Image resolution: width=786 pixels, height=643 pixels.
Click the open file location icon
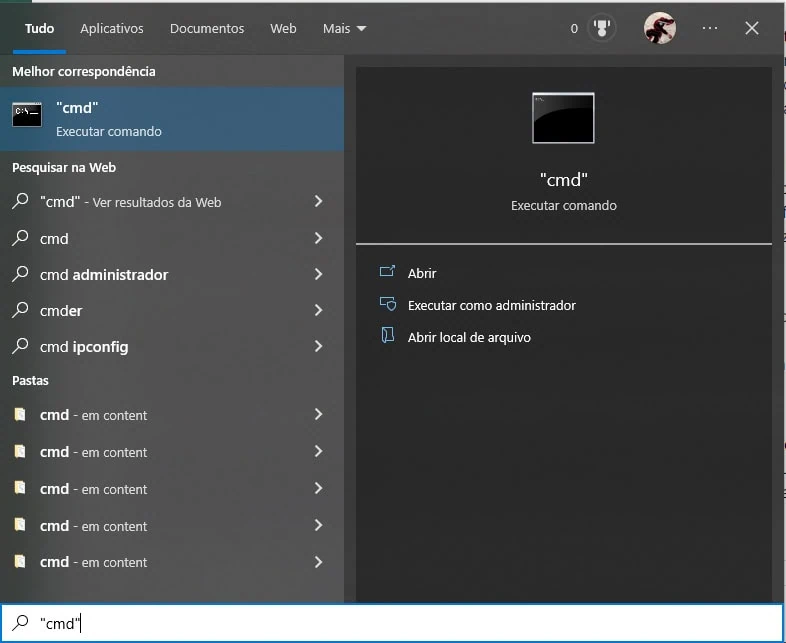pos(387,337)
